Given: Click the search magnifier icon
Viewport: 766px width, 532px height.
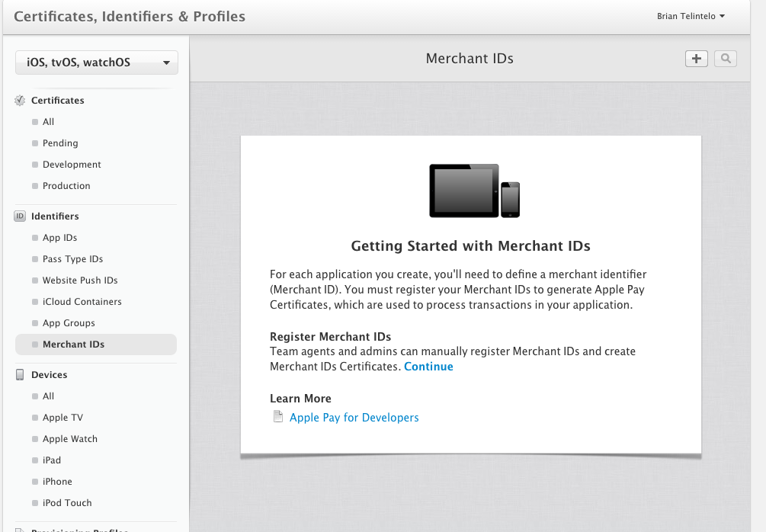Looking at the screenshot, I should click(726, 59).
